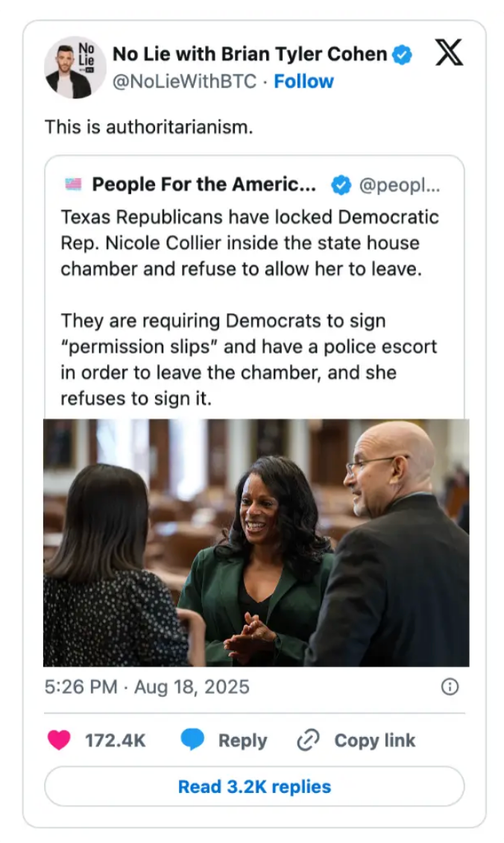Click the No Lie profile avatar
The image size is (504, 843).
click(x=75, y=66)
